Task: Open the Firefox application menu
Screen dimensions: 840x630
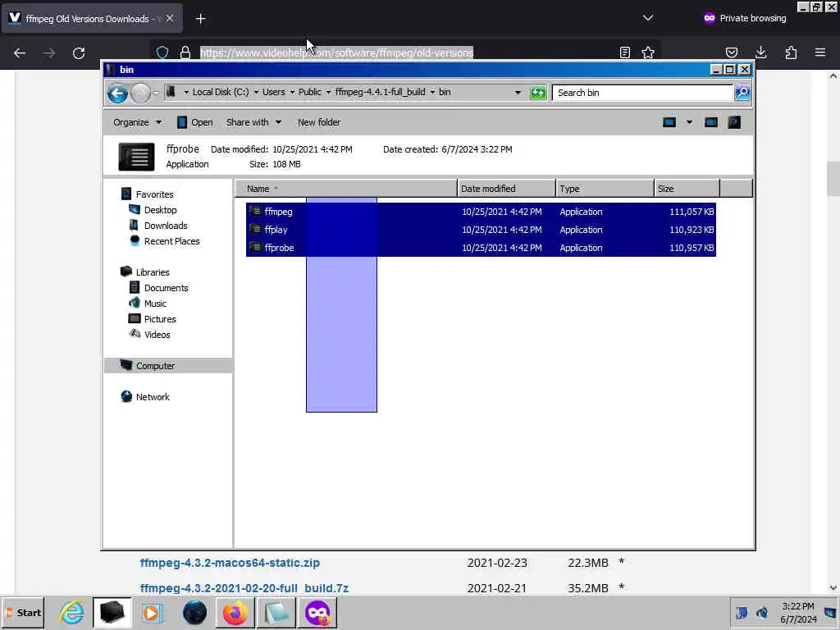Action: [820, 52]
